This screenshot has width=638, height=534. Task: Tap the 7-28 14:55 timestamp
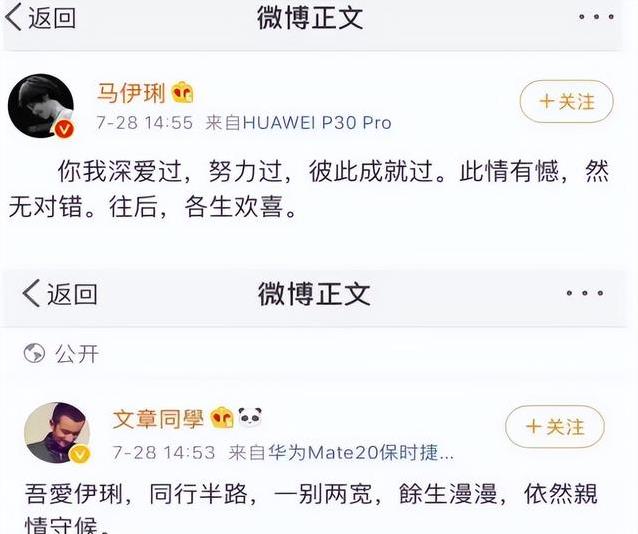click(144, 123)
